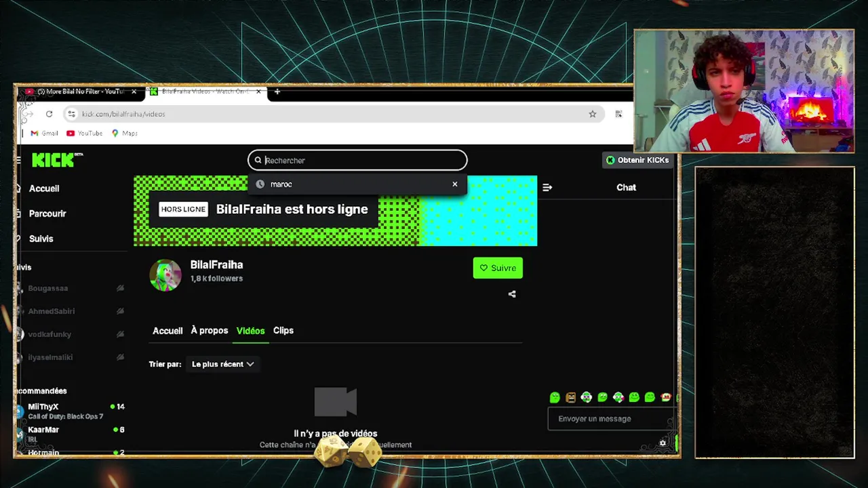Insert the seventh green smiling emote

pos(650,397)
